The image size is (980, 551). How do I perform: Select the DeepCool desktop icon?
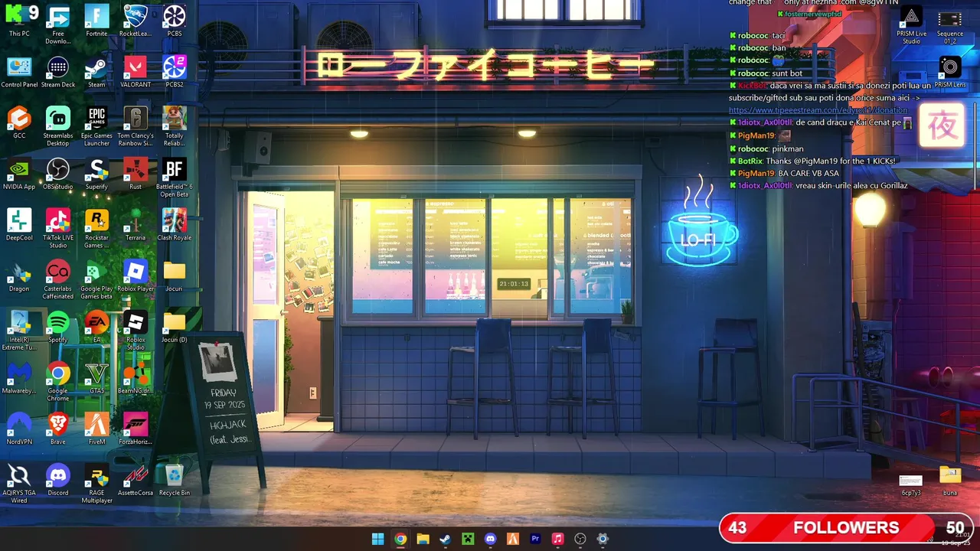(19, 226)
